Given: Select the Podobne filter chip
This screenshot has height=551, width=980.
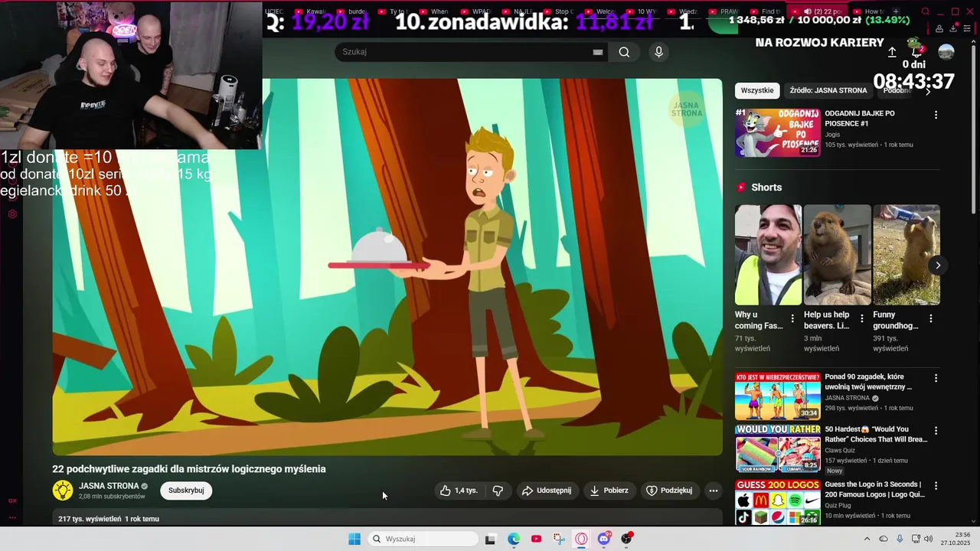Looking at the screenshot, I should pos(897,90).
